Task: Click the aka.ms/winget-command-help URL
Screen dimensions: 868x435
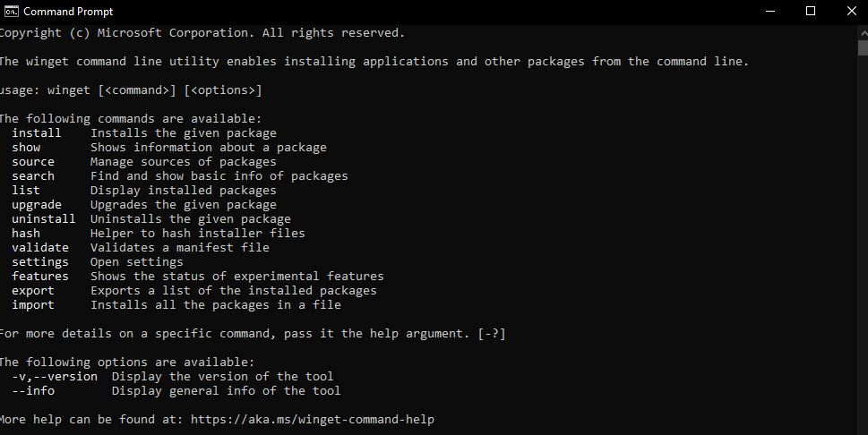Action: (313, 420)
